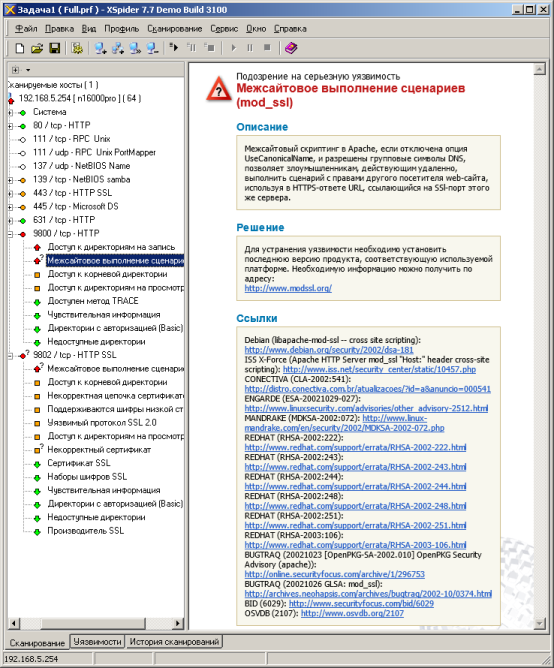Click the single stop scan button

click(267, 48)
